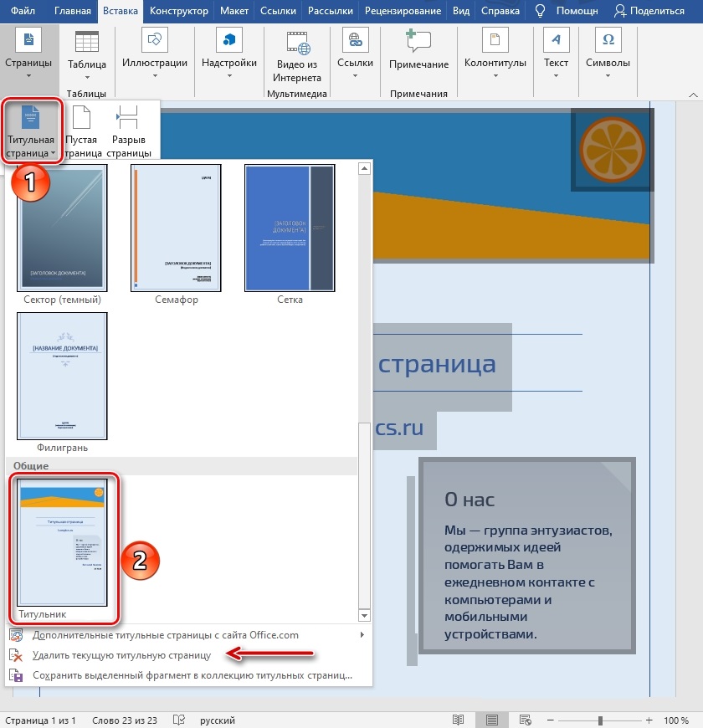Open the Символы symbols group
703x728 pixels.
(x=608, y=52)
